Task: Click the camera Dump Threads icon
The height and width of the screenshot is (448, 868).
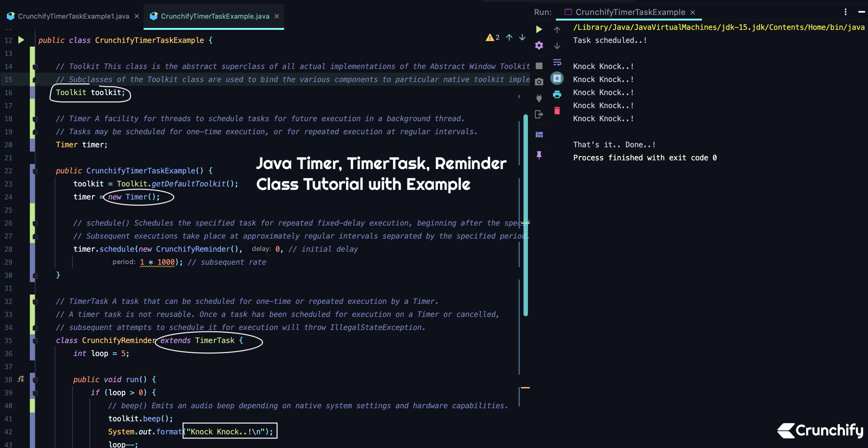Action: [x=539, y=82]
